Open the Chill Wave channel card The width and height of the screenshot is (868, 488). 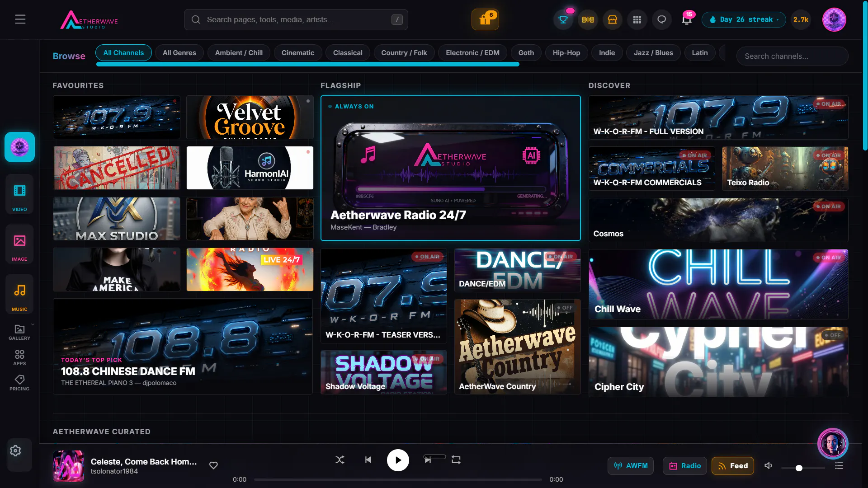[718, 284]
